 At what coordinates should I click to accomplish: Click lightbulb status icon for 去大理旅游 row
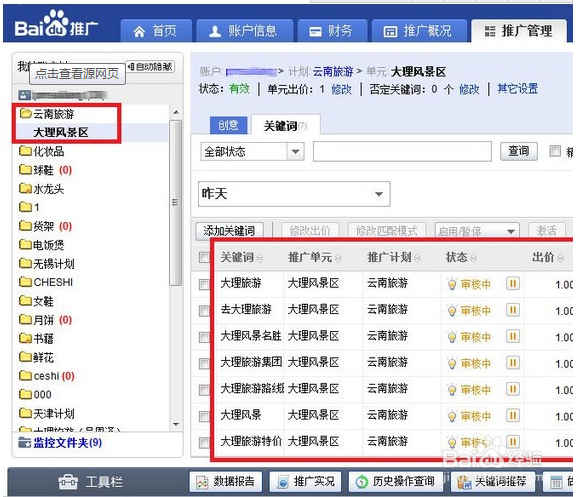tap(452, 311)
